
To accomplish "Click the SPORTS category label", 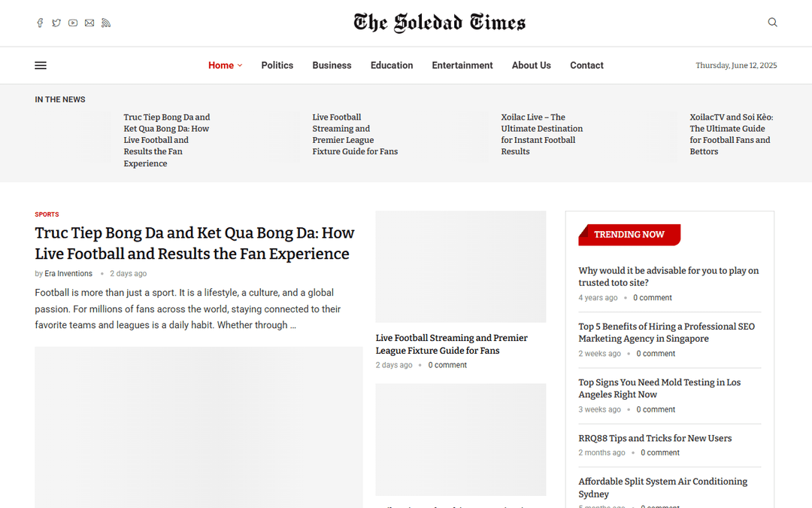I will (x=47, y=214).
